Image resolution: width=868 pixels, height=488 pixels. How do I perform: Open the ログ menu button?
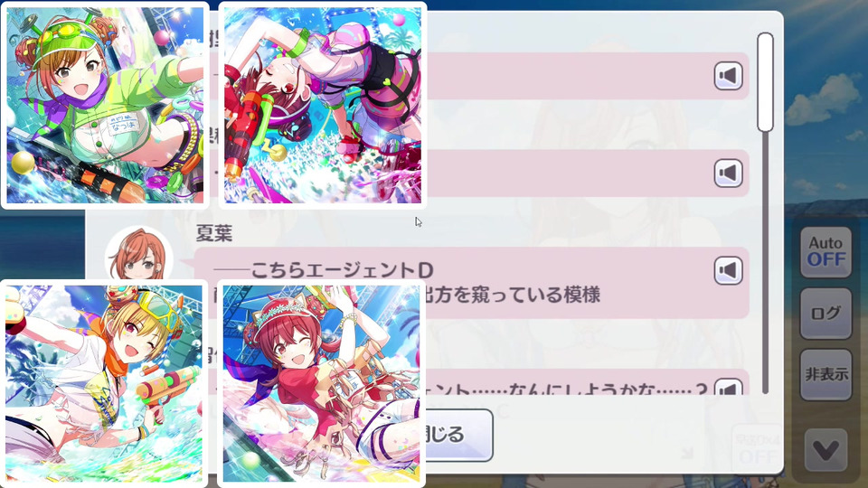tap(826, 314)
